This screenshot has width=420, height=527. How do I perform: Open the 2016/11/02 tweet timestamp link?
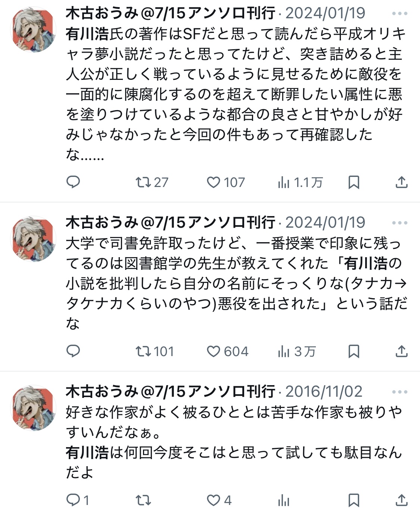(324, 392)
